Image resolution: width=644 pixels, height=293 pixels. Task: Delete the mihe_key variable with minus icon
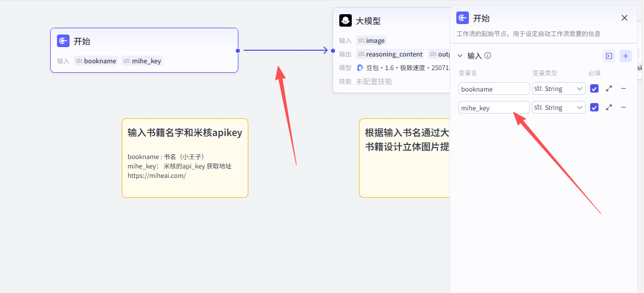(623, 107)
